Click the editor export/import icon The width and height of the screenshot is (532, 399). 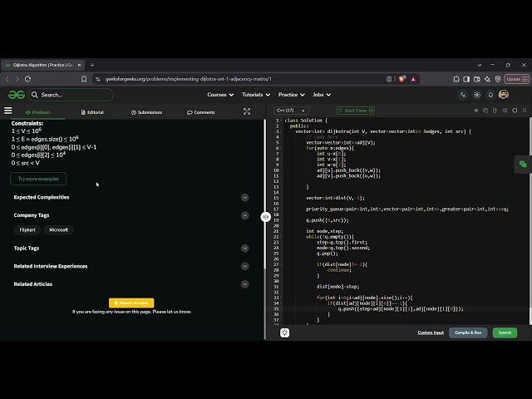[495, 111]
